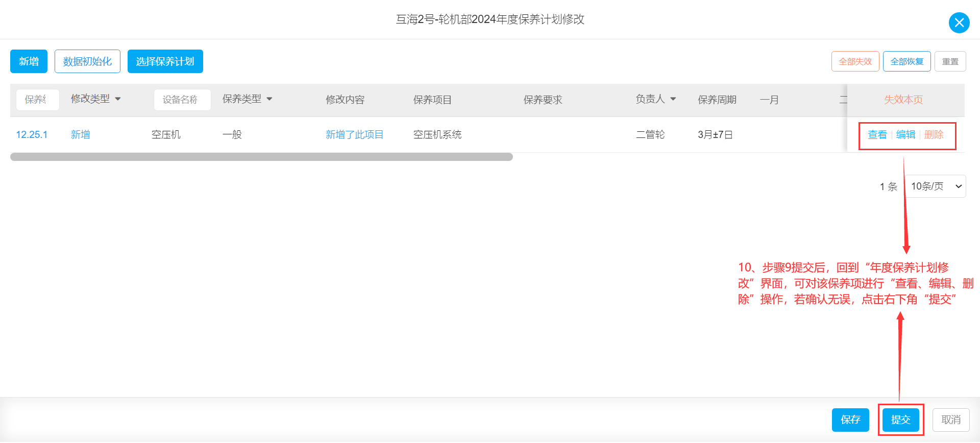The image size is (980, 443).
Task: Click the 提交 button
Action: pos(901,419)
